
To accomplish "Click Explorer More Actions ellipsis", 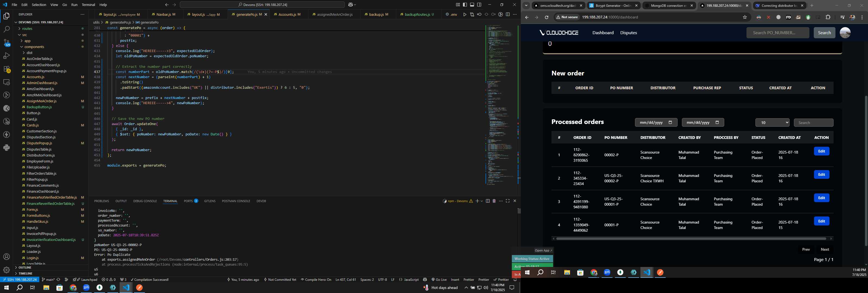I will pyautogui.click(x=82, y=14).
